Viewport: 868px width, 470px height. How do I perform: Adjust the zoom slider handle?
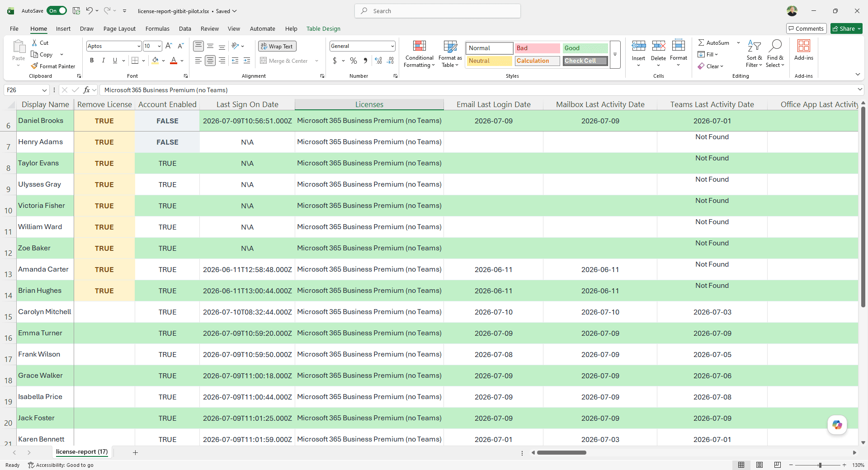tap(820, 465)
